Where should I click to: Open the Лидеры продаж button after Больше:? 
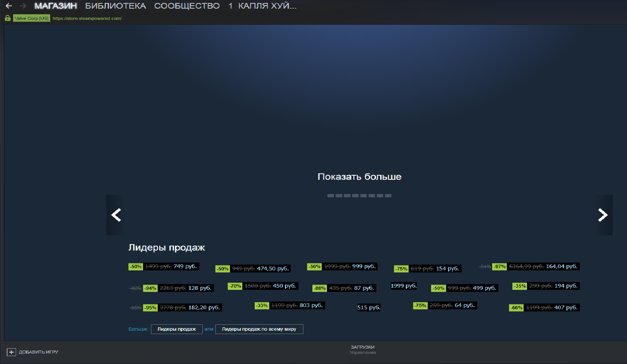tap(177, 329)
